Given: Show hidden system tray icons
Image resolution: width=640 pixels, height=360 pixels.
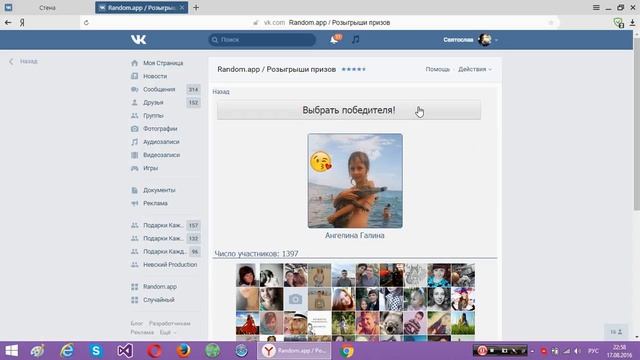Looking at the screenshot, I should (x=532, y=351).
